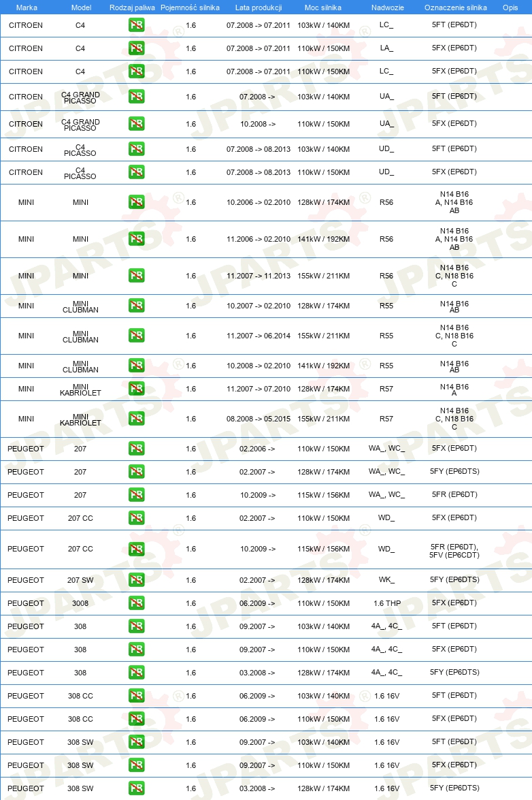Click fuel icon for Peugeot 308 CC 110kW row
This screenshot has width=532, height=800.
point(137,719)
